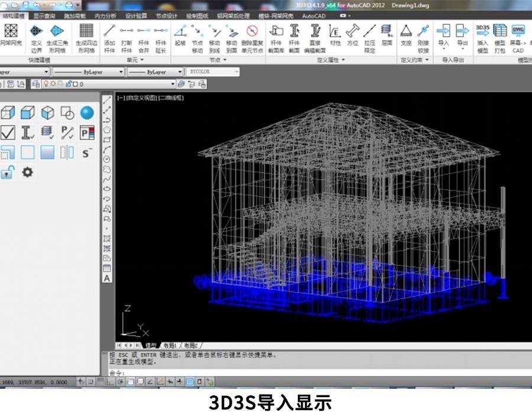Toggle Infer constraints in status bar
The image size is (532, 416).
click(x=80, y=382)
